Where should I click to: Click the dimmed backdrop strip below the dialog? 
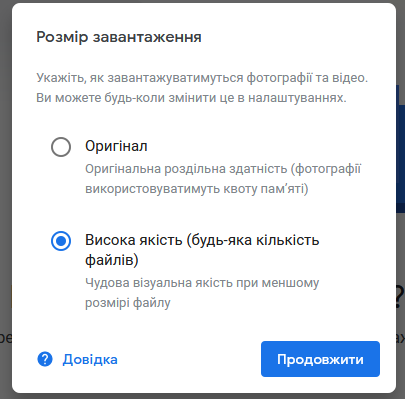[x=202, y=396]
